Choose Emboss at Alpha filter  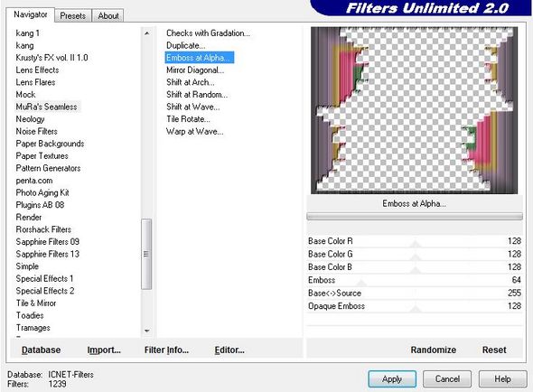200,58
